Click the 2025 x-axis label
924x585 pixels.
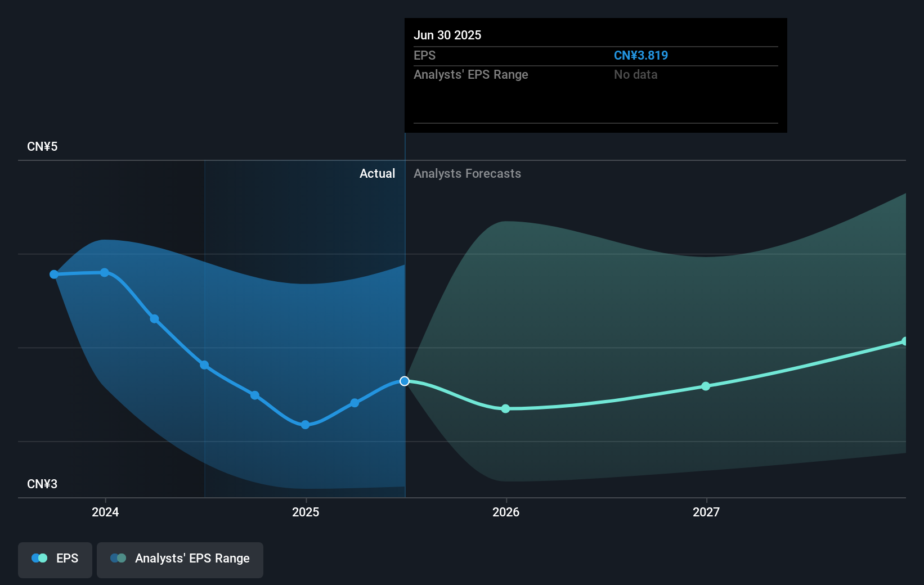pos(306,512)
